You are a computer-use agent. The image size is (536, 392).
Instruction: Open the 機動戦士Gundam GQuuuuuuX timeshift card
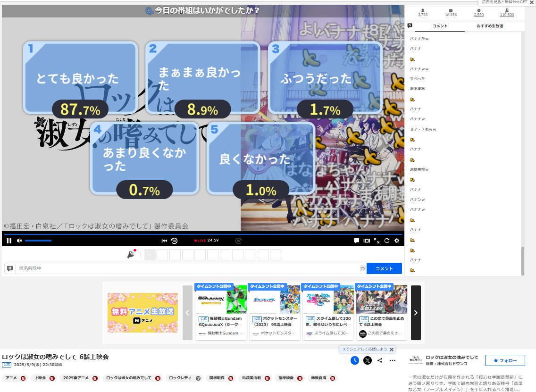coord(221,312)
